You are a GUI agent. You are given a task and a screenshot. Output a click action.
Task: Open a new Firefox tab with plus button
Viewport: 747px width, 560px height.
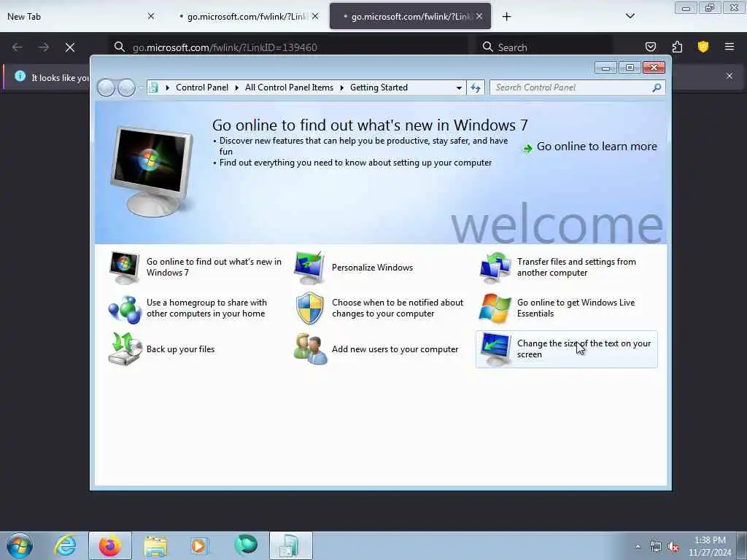[x=506, y=17]
